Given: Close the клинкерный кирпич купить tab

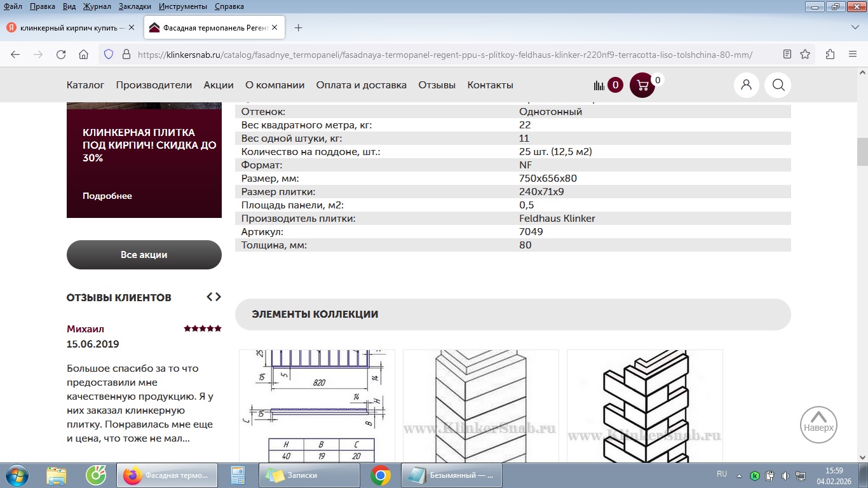Looking at the screenshot, I should (132, 28).
